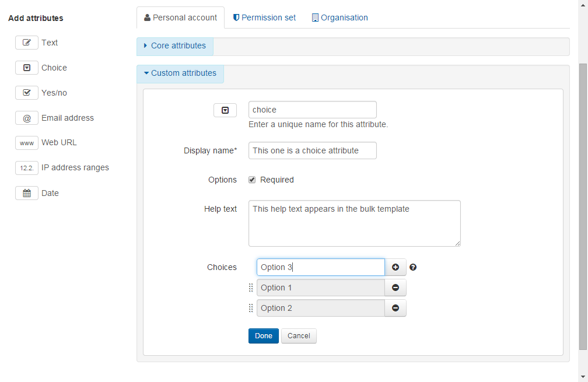
Task: Open the Organisation tab
Action: pos(339,17)
